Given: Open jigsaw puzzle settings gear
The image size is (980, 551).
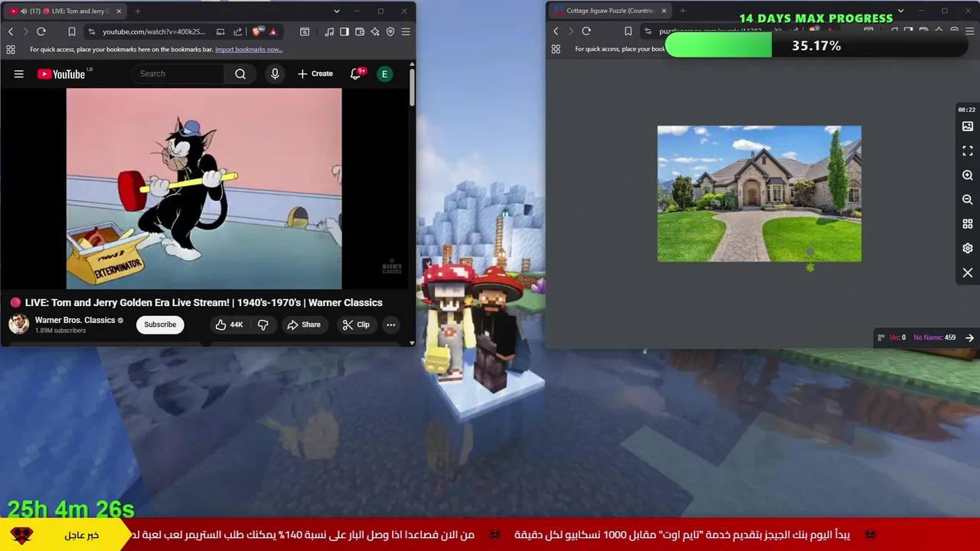Looking at the screenshot, I should (x=968, y=249).
